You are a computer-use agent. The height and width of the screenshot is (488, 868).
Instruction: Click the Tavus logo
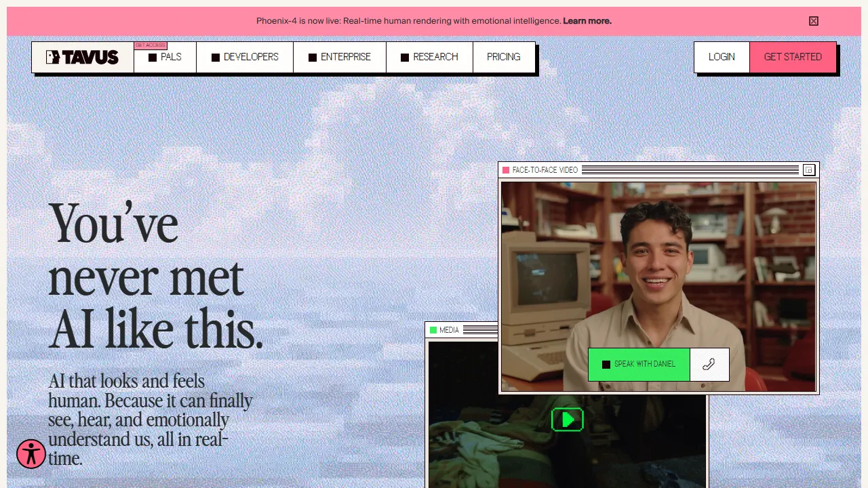pyautogui.click(x=82, y=57)
